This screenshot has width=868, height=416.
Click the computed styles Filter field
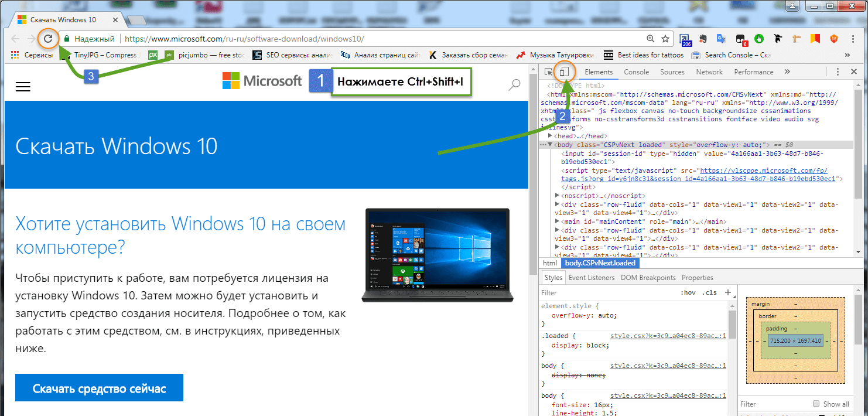pos(773,404)
